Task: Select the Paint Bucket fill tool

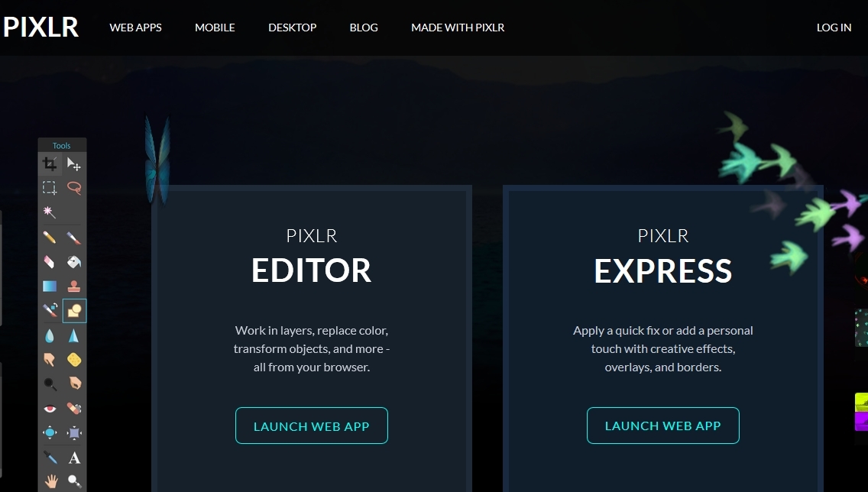Action: [x=73, y=261]
